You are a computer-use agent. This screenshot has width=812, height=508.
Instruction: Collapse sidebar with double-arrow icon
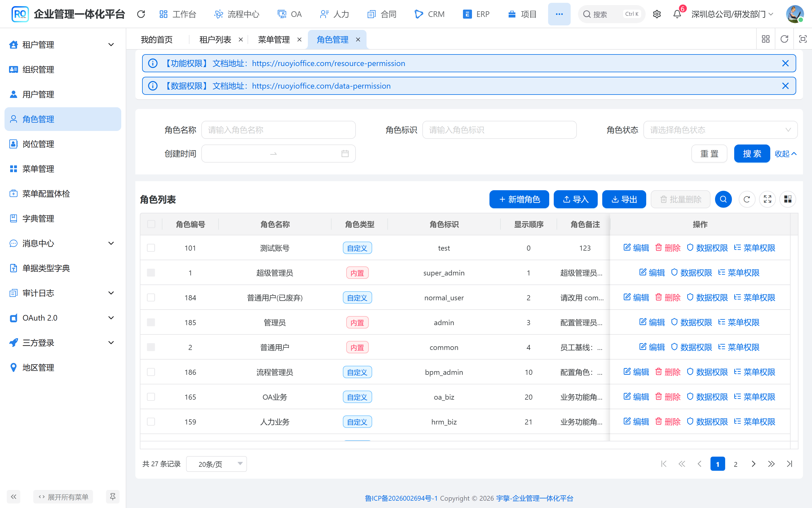click(x=14, y=497)
